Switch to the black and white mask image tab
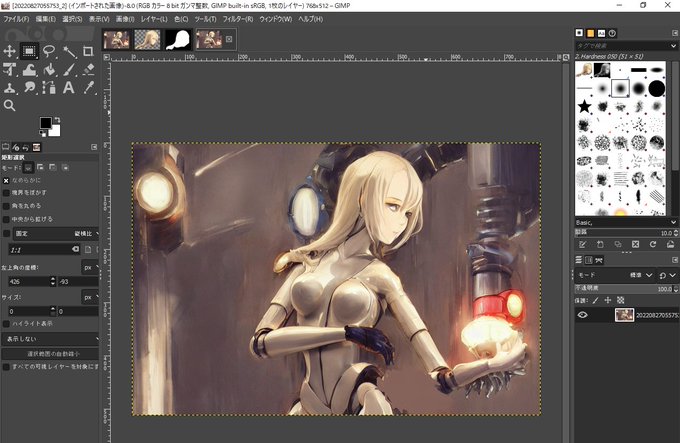This screenshot has width=680, height=443. (178, 39)
